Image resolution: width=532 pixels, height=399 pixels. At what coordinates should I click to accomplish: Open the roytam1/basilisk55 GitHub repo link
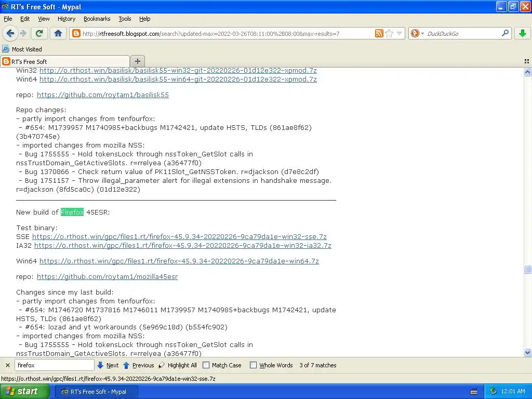(103, 95)
